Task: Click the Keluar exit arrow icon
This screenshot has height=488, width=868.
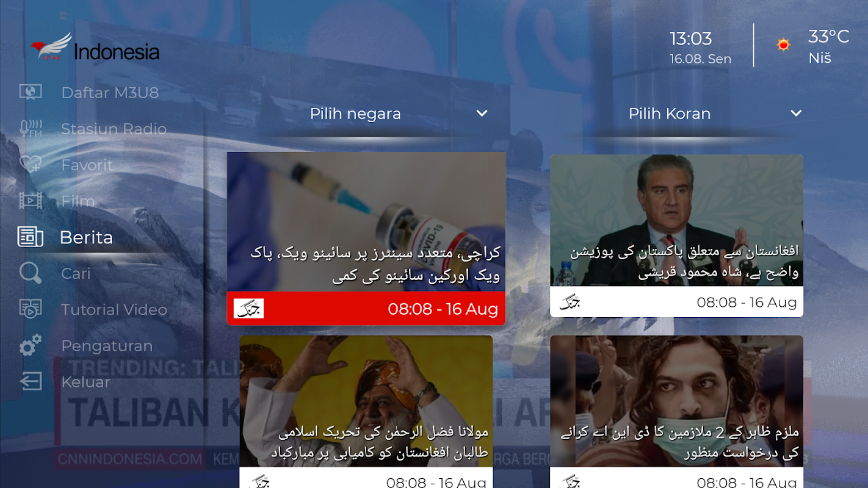Action: (31, 382)
